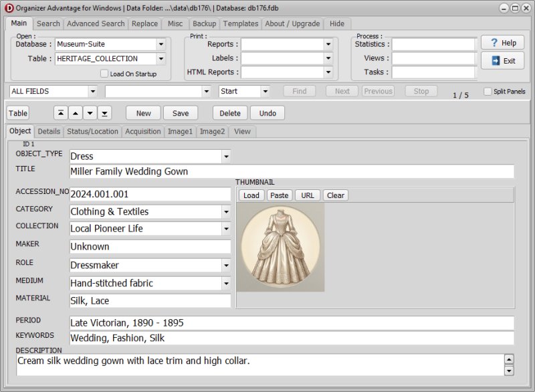The width and height of the screenshot is (535, 392).
Task: Click the Previous search button
Action: pos(378,91)
